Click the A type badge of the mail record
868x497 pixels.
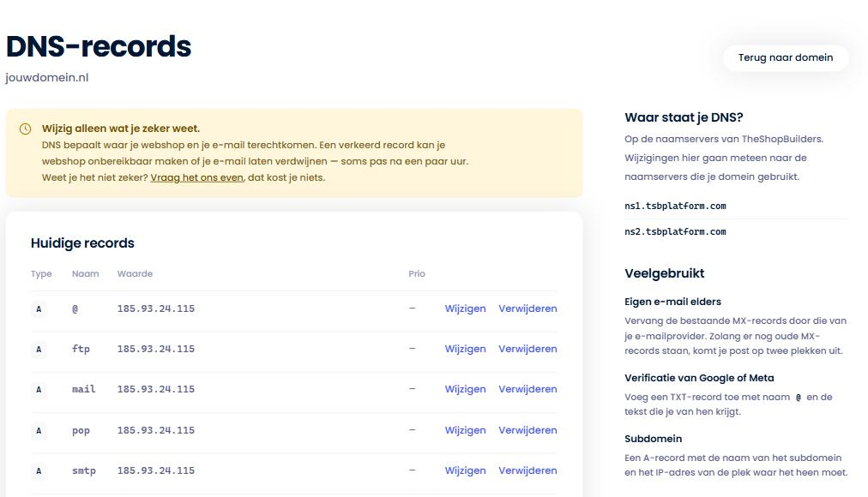pos(39,390)
